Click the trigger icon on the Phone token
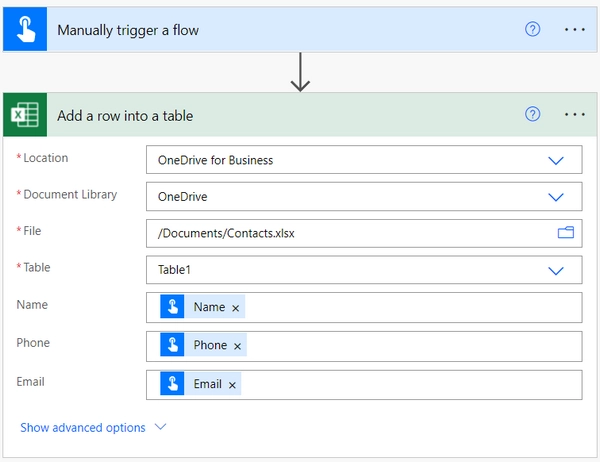The image size is (600, 462). (172, 344)
